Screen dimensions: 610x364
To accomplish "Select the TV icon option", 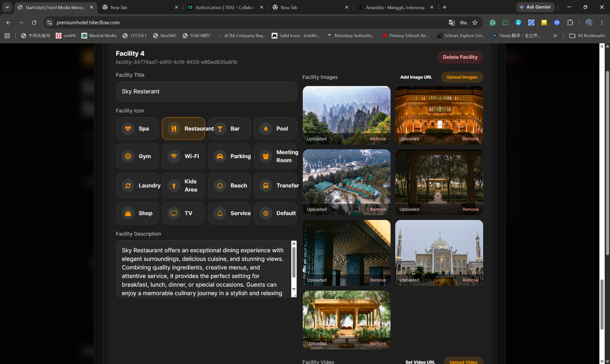I will pyautogui.click(x=183, y=213).
